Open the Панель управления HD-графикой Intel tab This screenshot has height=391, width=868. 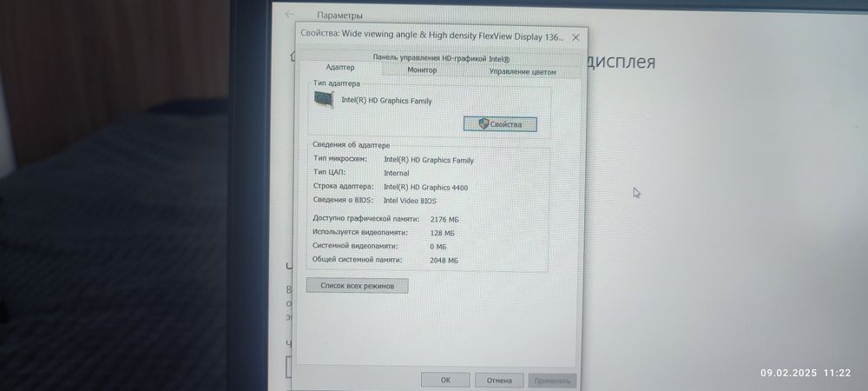(x=441, y=57)
